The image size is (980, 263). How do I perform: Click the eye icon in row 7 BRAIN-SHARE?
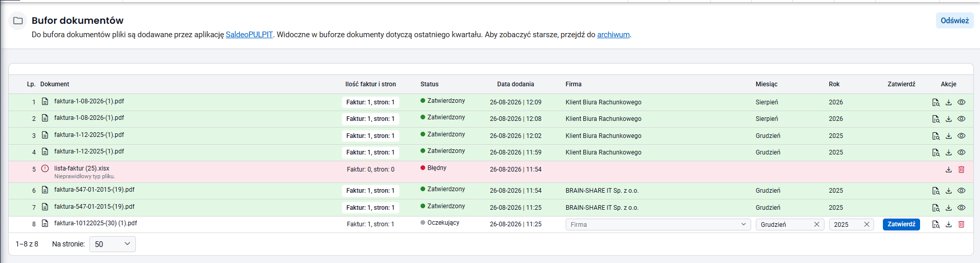click(x=961, y=208)
